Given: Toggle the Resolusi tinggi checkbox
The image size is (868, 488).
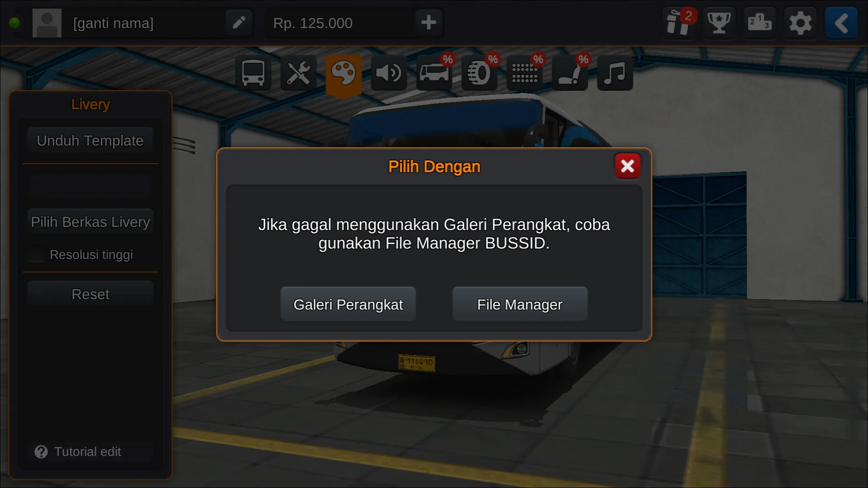Looking at the screenshot, I should 36,255.
